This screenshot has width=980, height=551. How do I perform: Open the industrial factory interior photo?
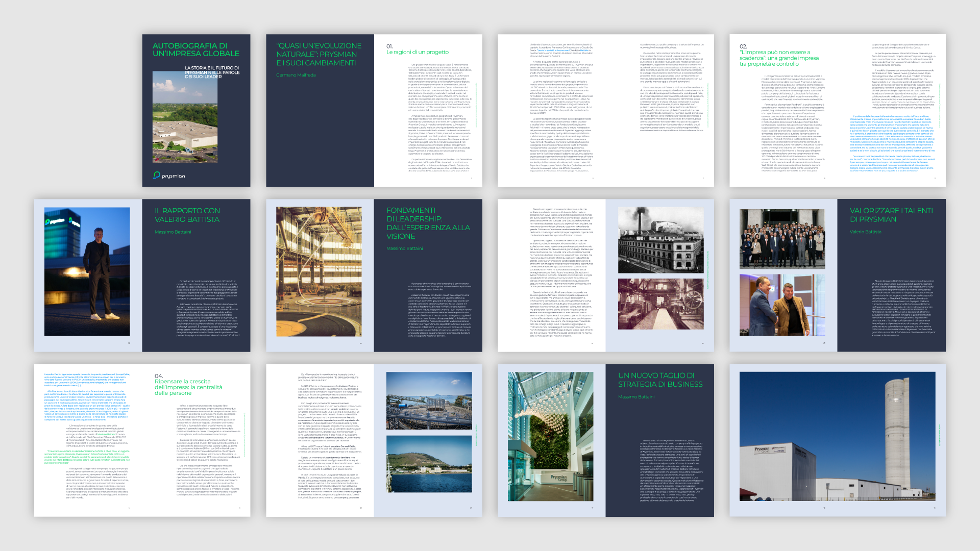pyautogui.click(x=319, y=271)
